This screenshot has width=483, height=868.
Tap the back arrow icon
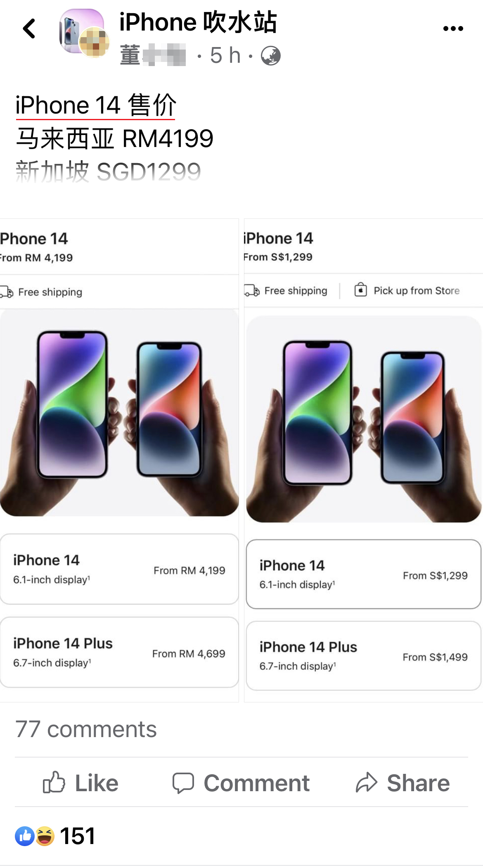click(29, 28)
